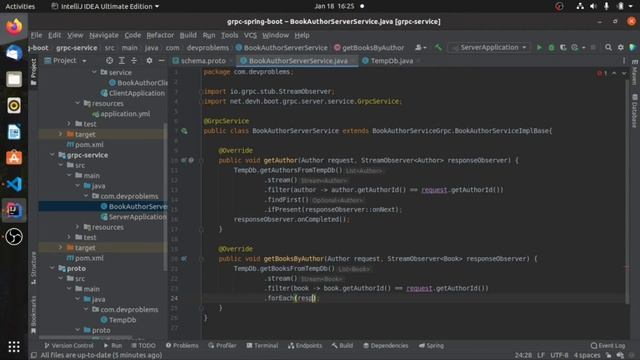This screenshot has width=640, height=360.
Task: Open Spring tool window
Action: point(431,346)
